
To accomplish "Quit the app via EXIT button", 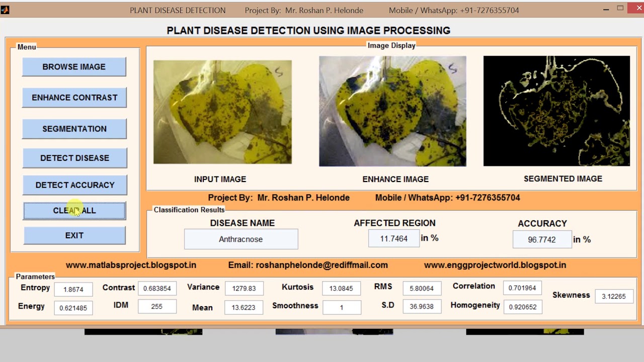I will pyautogui.click(x=74, y=235).
